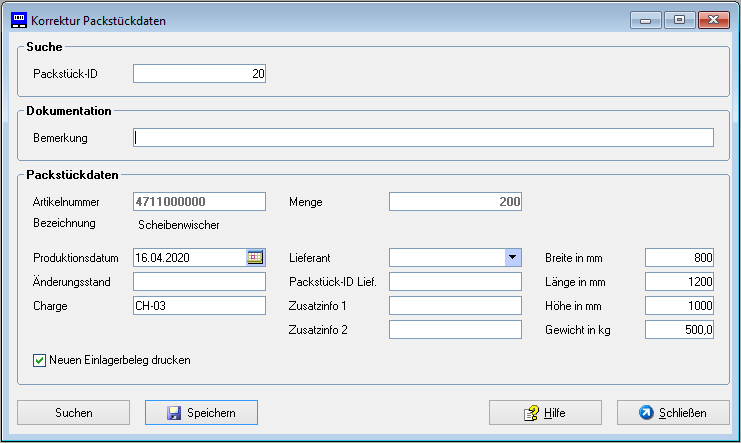The image size is (741, 443).
Task: Focus the Packstück-ID search field
Action: 199,73
